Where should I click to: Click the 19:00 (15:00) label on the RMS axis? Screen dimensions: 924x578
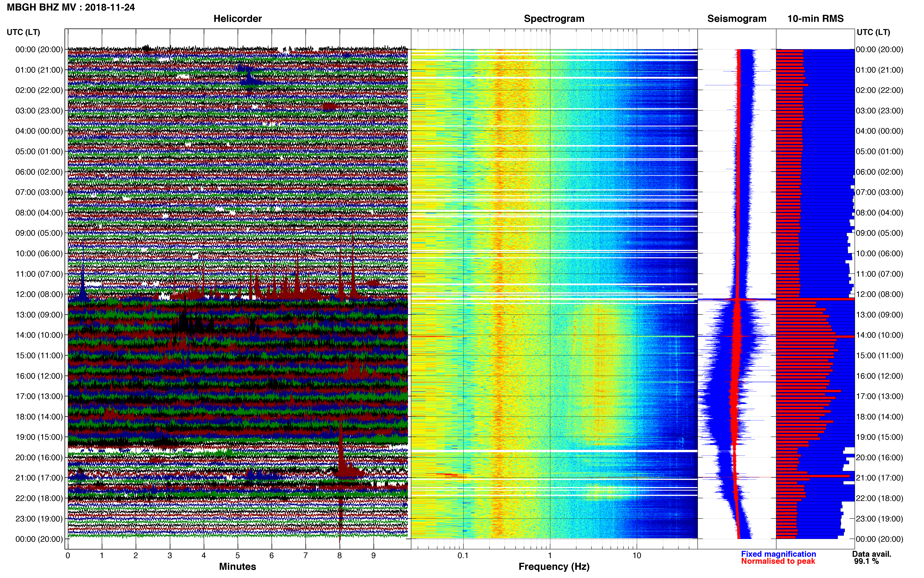[x=880, y=437]
